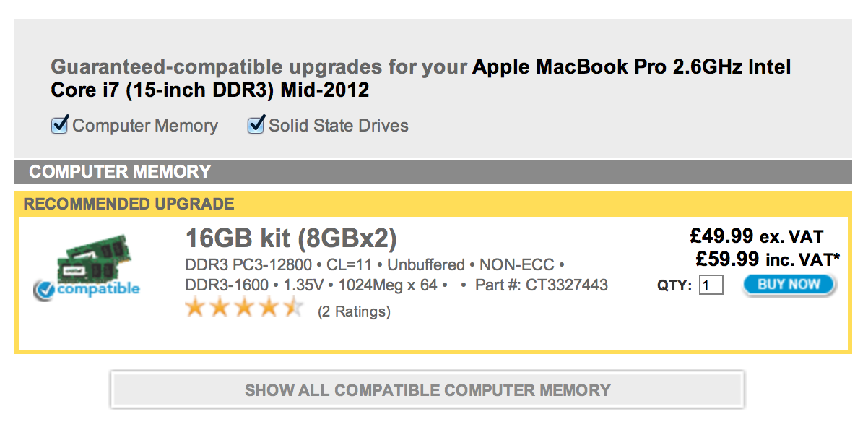Click the half-filled fifth rating star
868x422 pixels.
(292, 309)
